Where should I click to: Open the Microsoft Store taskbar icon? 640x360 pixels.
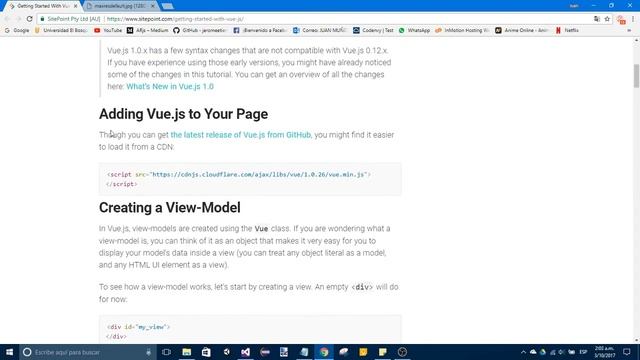206,352
